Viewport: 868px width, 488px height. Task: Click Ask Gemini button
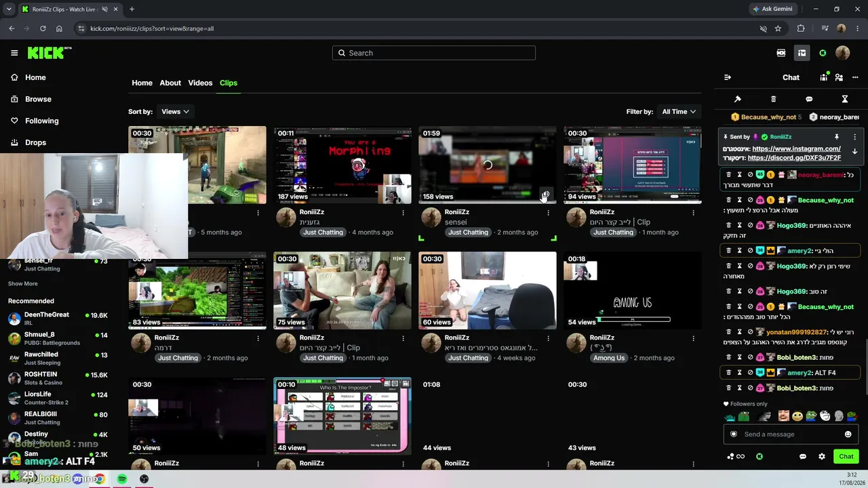pos(772,9)
